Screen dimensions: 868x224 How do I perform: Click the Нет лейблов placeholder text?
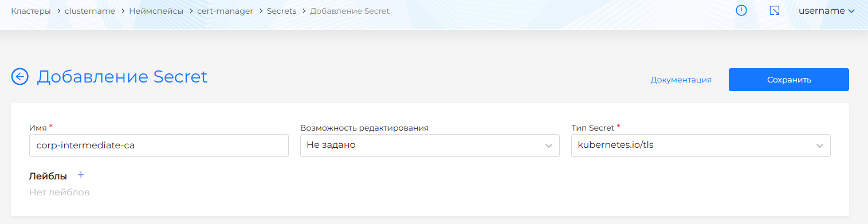(x=60, y=192)
